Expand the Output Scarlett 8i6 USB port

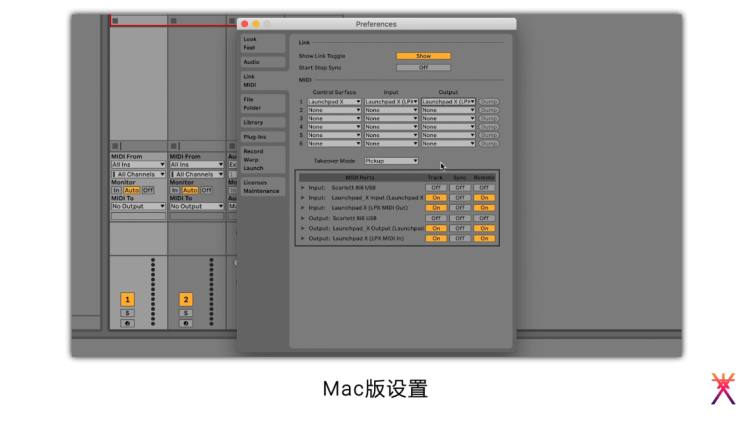[302, 218]
